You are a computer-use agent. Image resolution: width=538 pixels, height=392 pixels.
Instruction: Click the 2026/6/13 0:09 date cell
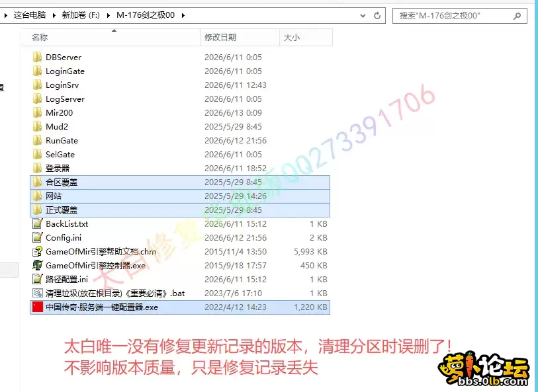pos(234,113)
